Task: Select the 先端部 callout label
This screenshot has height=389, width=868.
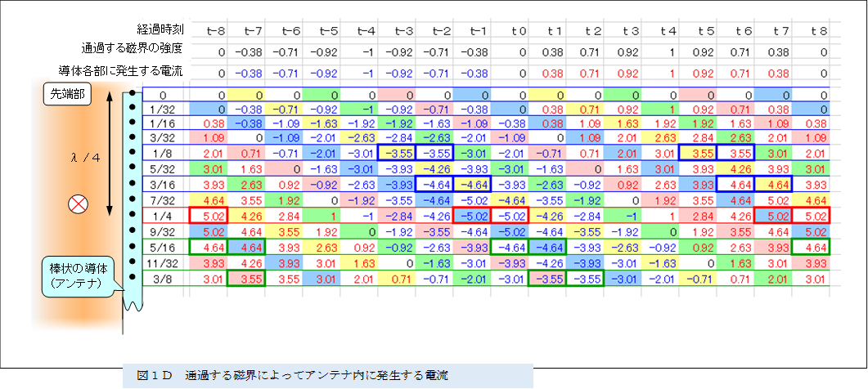Action: pyautogui.click(x=68, y=96)
